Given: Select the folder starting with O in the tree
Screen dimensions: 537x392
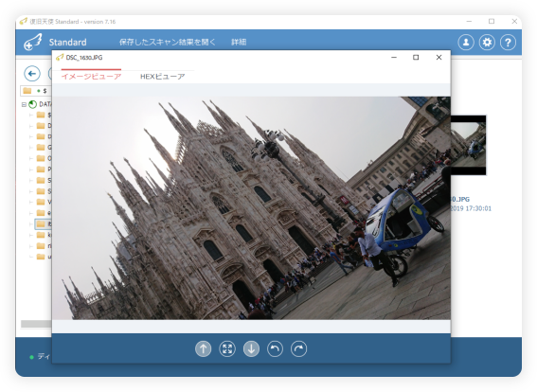Looking at the screenshot, I should point(41,158).
